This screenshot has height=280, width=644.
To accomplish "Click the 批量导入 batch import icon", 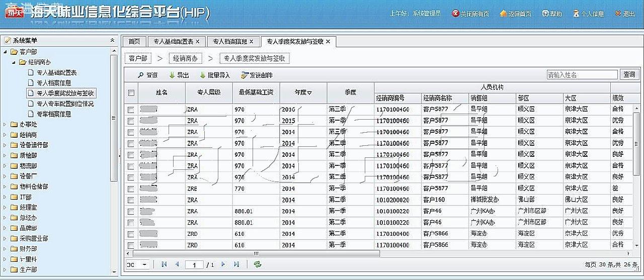I will 203,75.
